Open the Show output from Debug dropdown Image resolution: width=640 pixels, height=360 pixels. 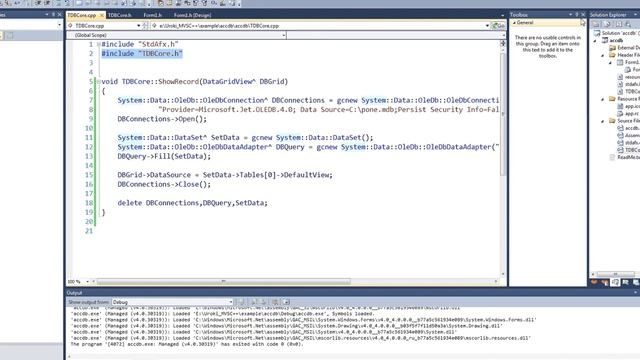[x=231, y=302]
